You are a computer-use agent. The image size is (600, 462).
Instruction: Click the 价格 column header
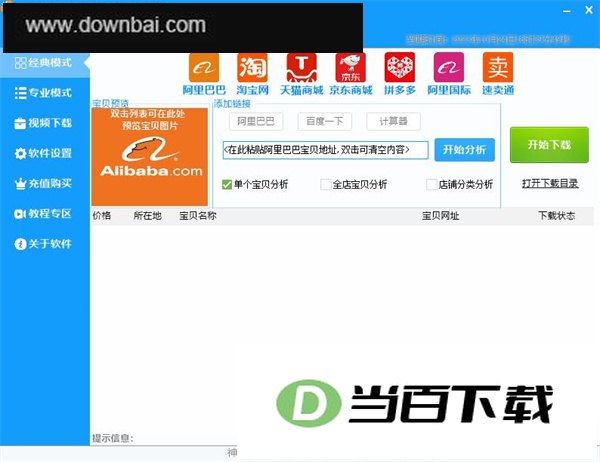click(x=102, y=216)
